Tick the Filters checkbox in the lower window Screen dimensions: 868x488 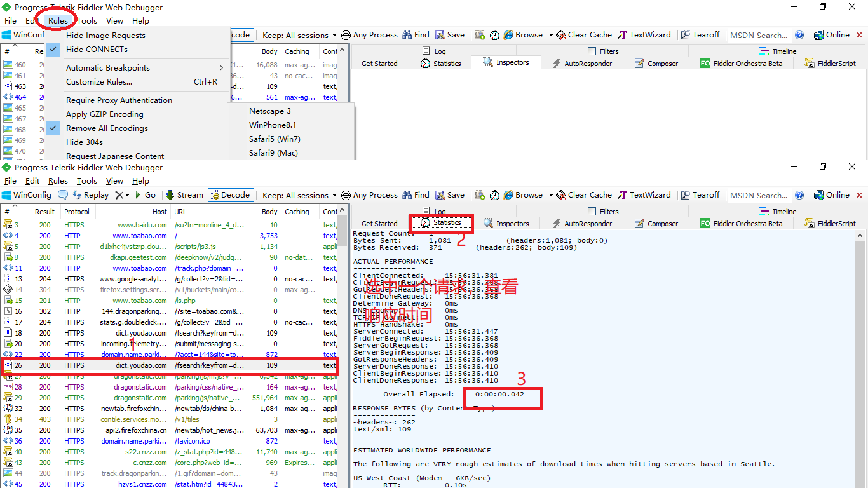click(x=592, y=212)
